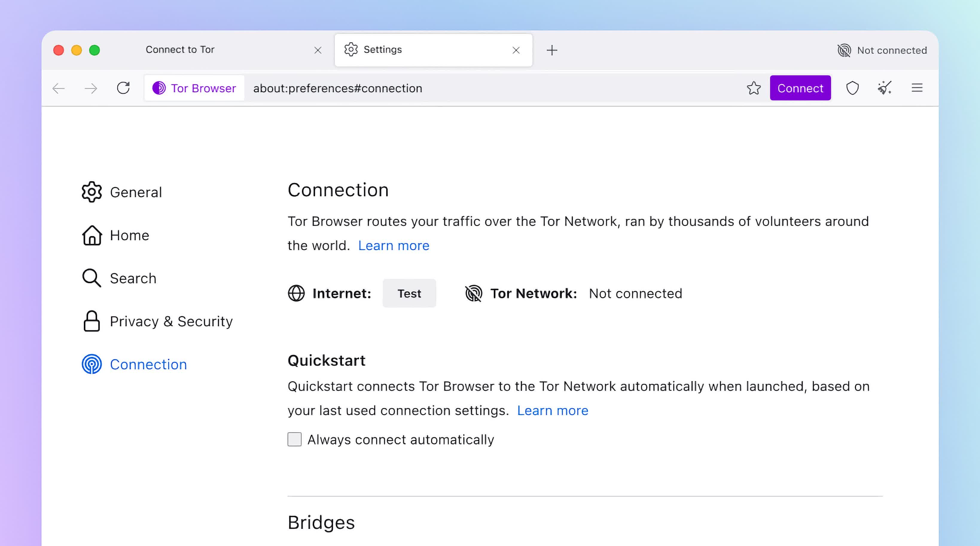Close the Settings tab

[516, 50]
